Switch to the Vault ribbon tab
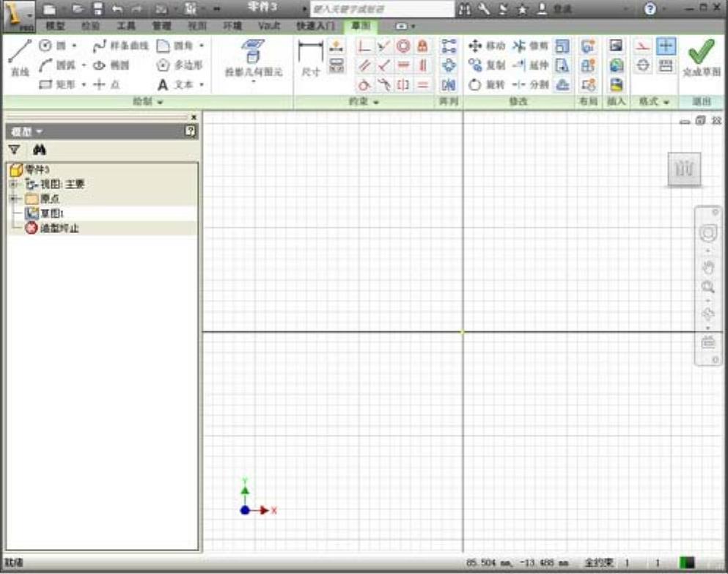The width and height of the screenshot is (728, 574). coord(269,26)
